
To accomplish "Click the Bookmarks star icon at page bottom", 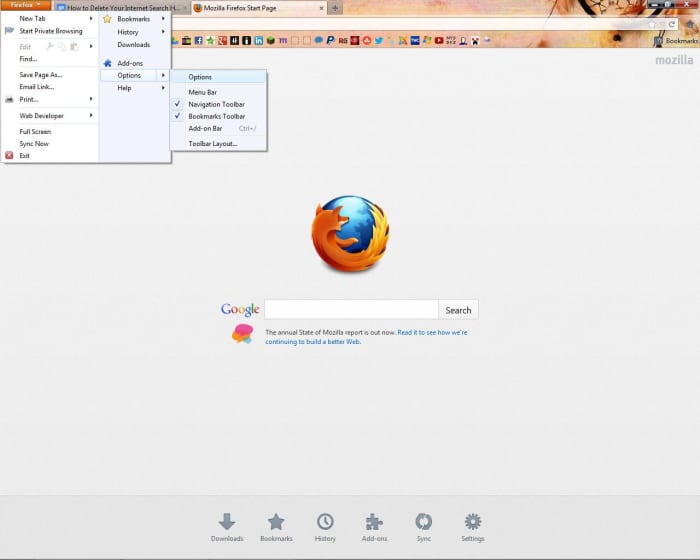I will [x=276, y=521].
